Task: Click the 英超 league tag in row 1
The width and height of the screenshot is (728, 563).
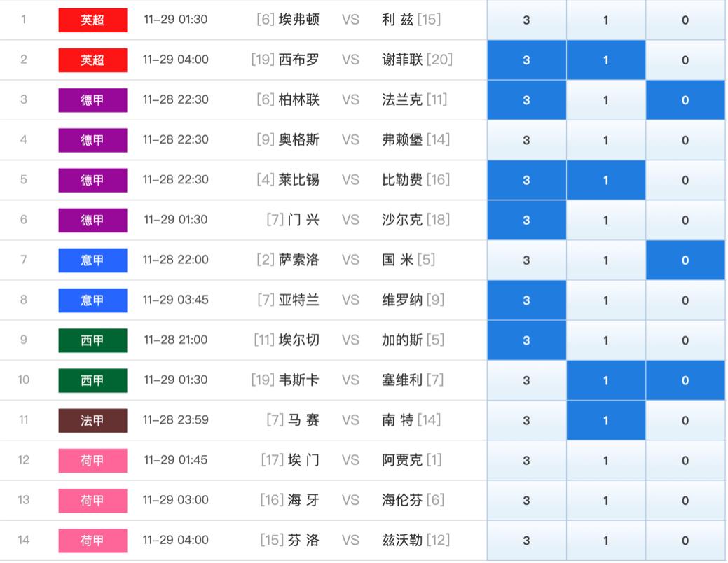Action: point(92,20)
